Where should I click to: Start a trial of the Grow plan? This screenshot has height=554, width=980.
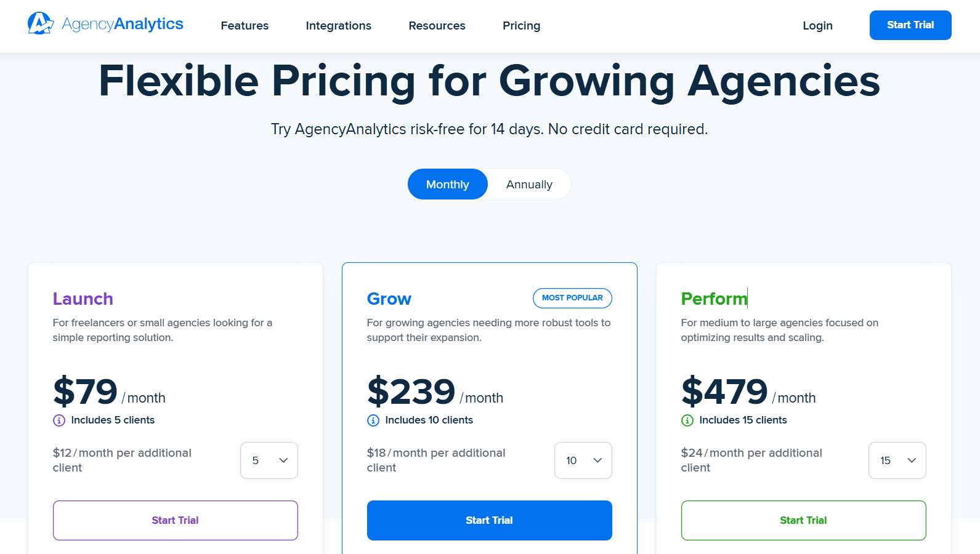coord(489,520)
